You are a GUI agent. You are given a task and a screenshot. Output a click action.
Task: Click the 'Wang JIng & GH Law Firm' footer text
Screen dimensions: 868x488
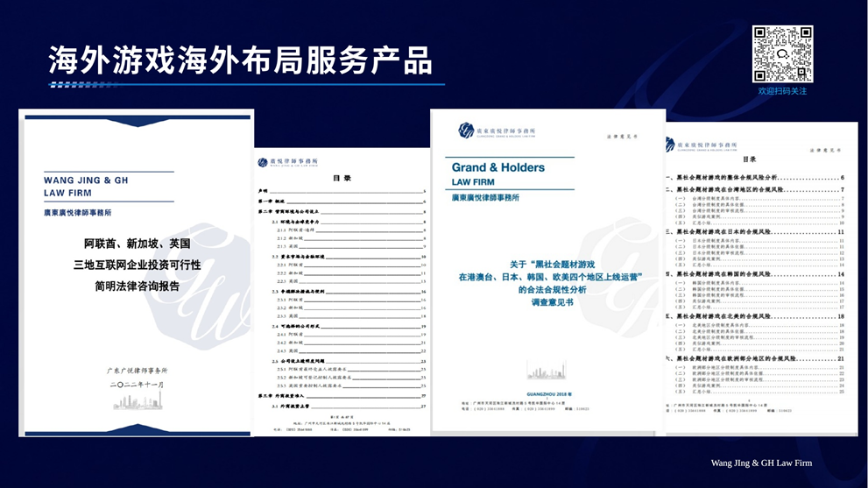point(761,463)
